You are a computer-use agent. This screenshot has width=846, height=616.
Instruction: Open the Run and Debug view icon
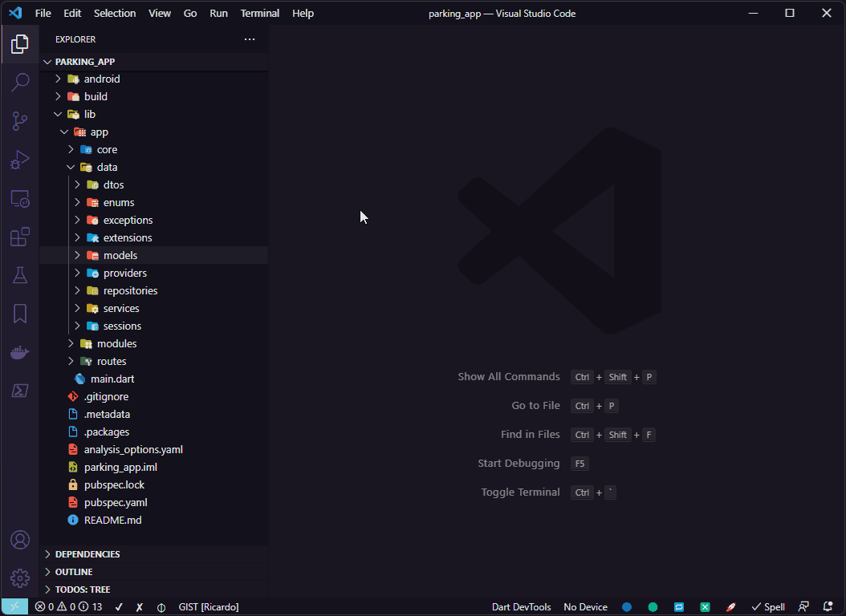click(20, 160)
